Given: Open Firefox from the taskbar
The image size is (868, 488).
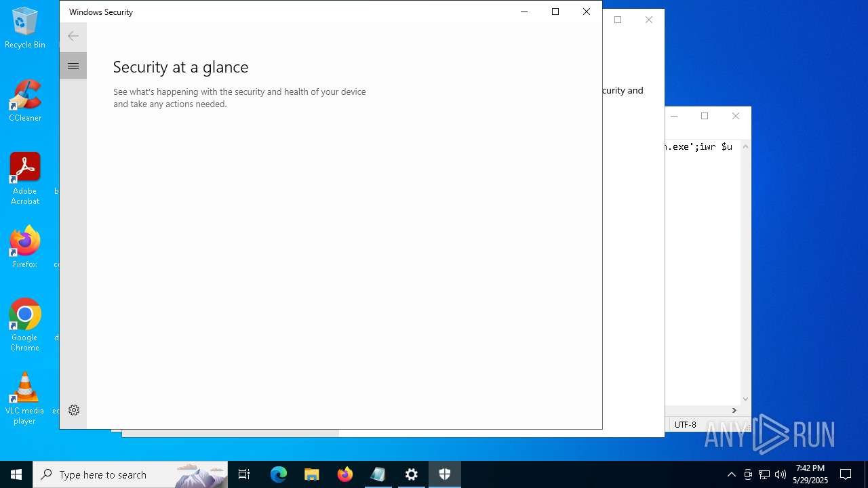Looking at the screenshot, I should 345,474.
